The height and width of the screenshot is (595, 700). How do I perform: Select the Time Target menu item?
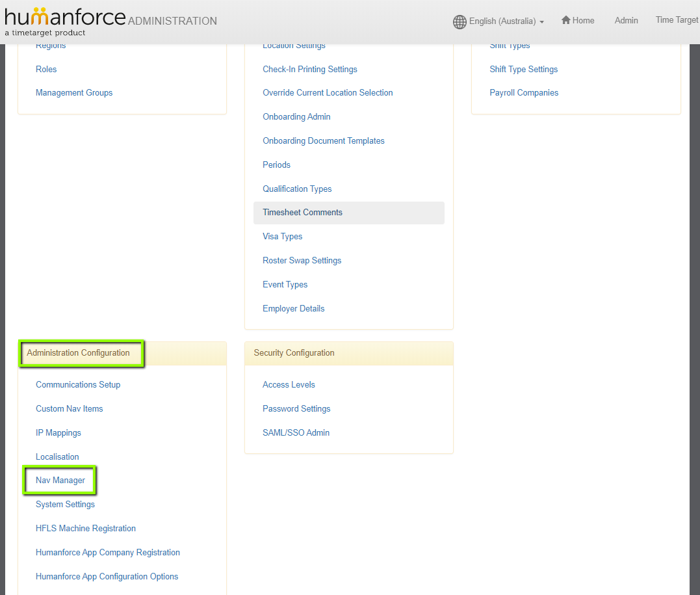coord(678,20)
